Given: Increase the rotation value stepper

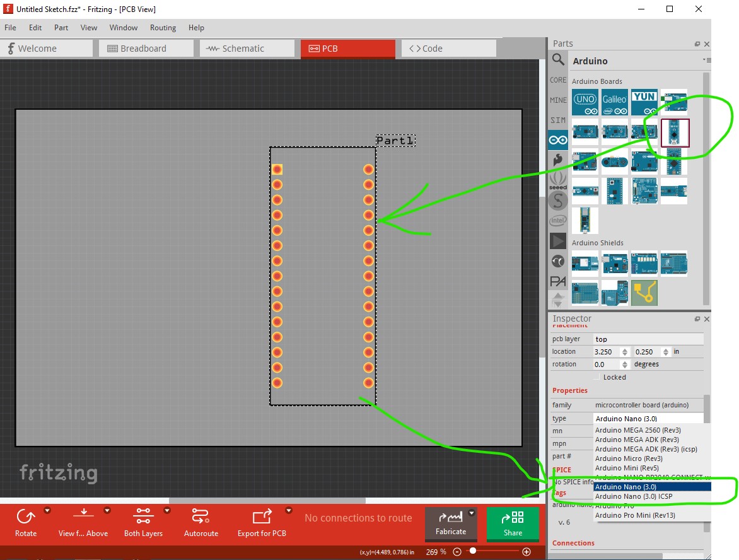Looking at the screenshot, I should tap(624, 362).
